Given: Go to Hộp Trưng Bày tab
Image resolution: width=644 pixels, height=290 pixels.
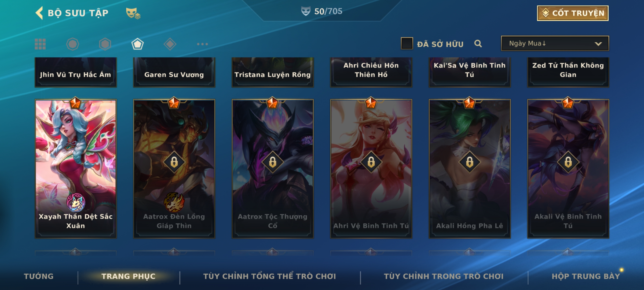Looking at the screenshot, I should 586,276.
